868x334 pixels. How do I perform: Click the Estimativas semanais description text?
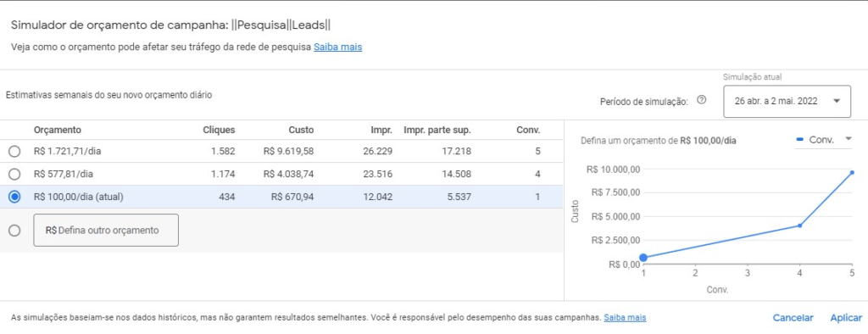(x=108, y=95)
